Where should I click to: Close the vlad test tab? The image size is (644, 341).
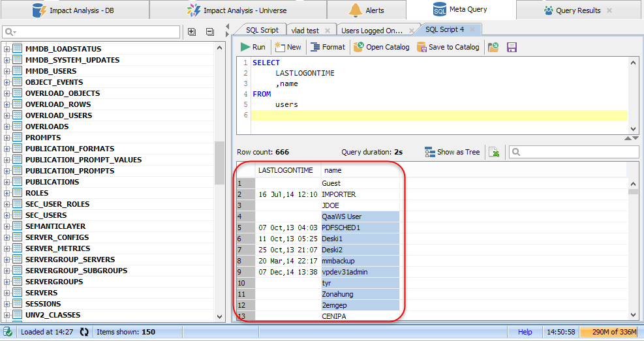(329, 30)
